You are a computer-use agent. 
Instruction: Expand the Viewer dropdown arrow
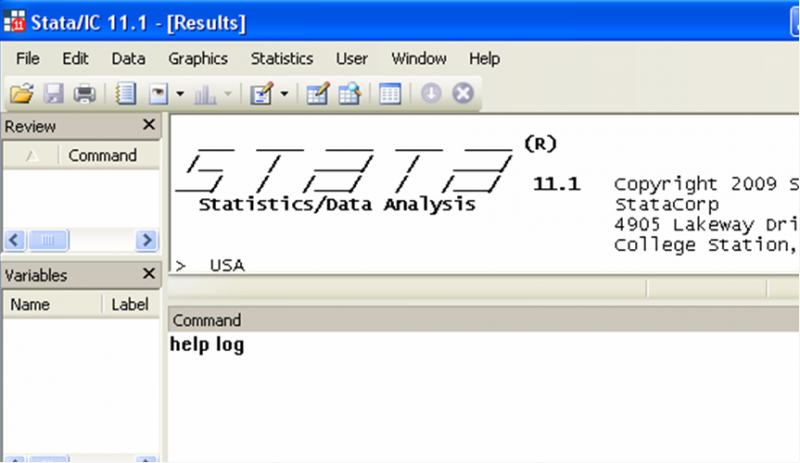pyautogui.click(x=180, y=94)
